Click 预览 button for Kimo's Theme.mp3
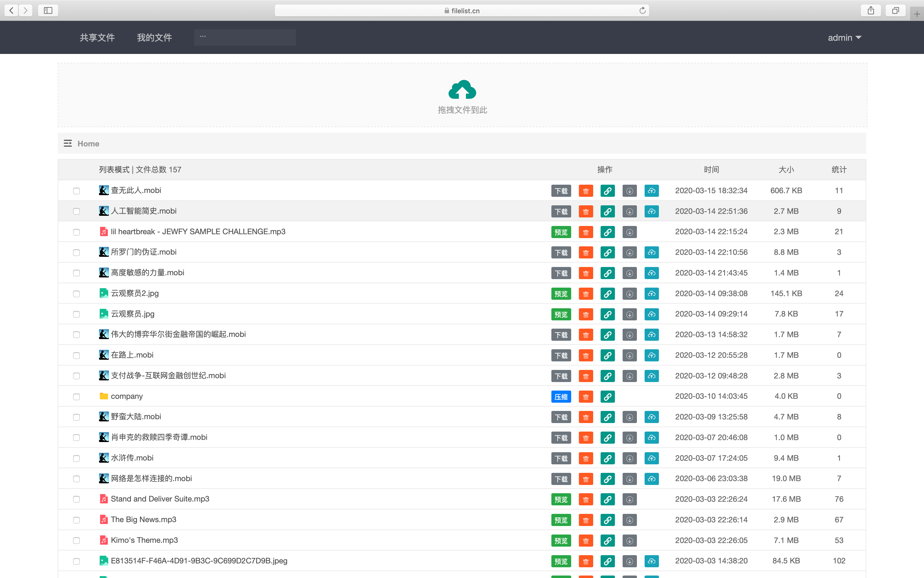924x578 pixels. coord(561,541)
